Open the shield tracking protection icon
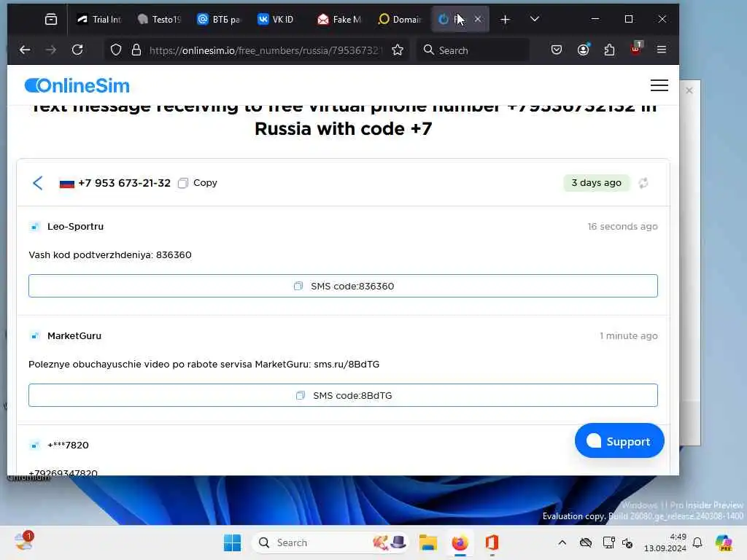This screenshot has height=560, width=747. (116, 50)
